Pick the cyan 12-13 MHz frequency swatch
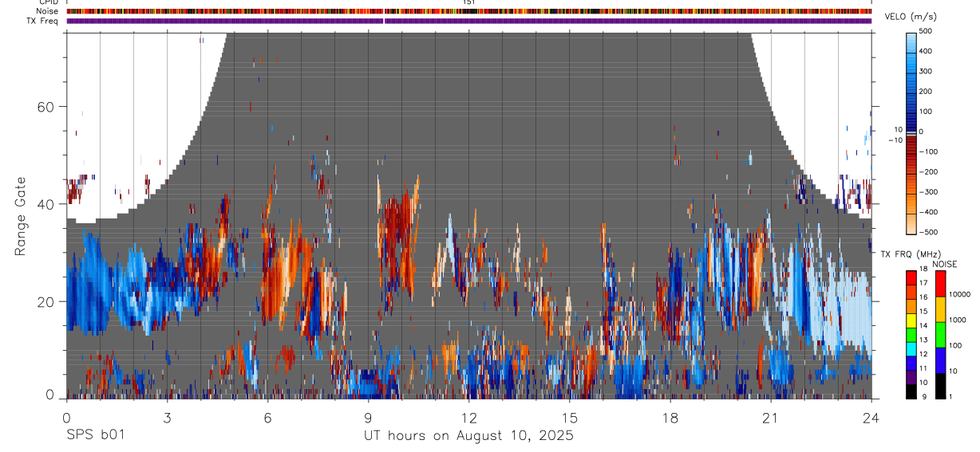This screenshot has width=980, height=452. (x=911, y=348)
